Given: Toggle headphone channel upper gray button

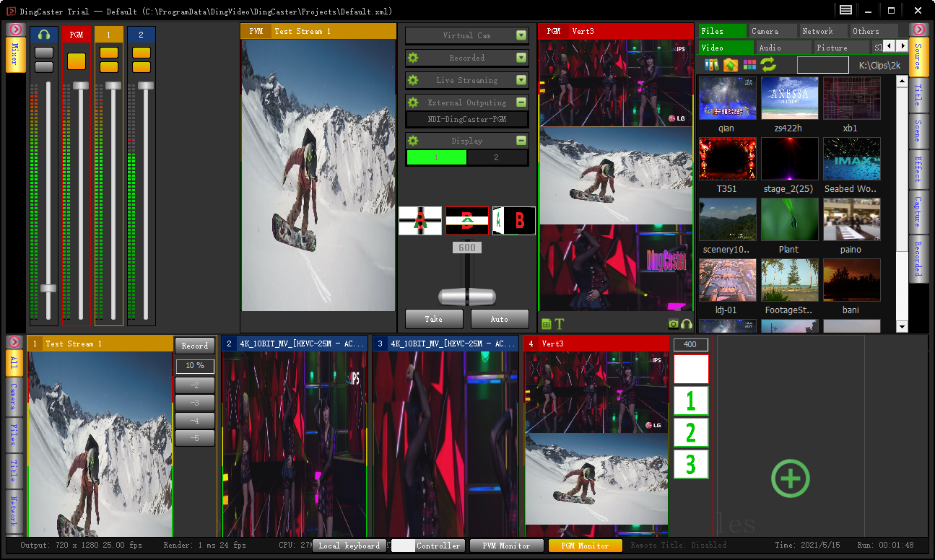Looking at the screenshot, I should pyautogui.click(x=44, y=53).
